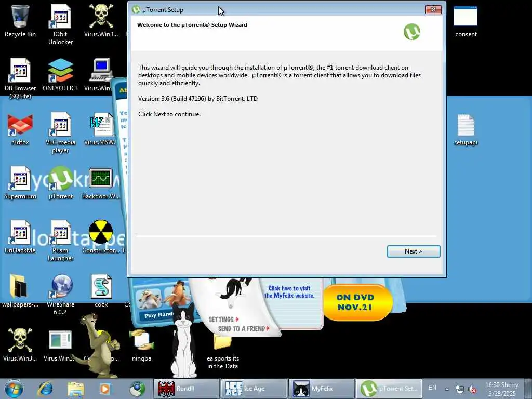Select the wallpapers folder icon
This screenshot has width=532, height=399.
click(20, 291)
